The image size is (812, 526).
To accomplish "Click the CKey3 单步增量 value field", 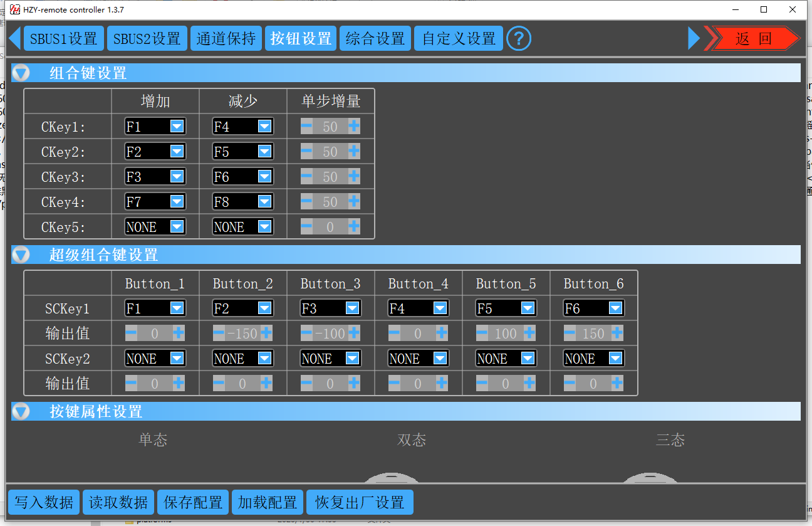I will (x=330, y=177).
